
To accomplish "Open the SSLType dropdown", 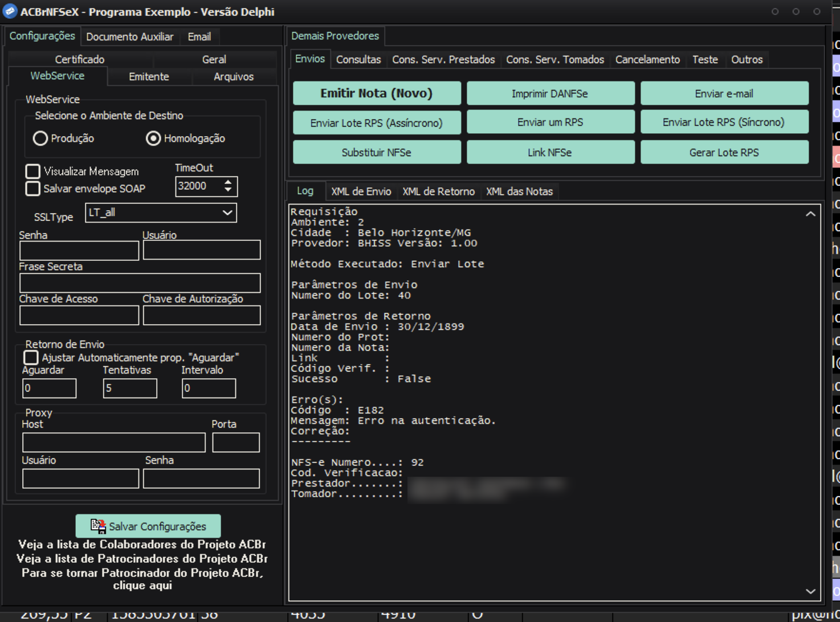I will [x=227, y=213].
